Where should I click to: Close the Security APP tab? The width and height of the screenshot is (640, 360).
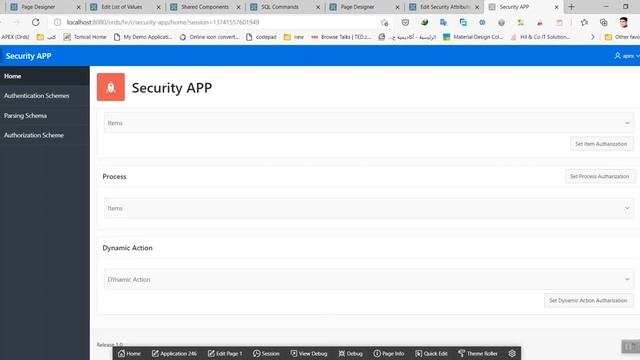coord(556,7)
